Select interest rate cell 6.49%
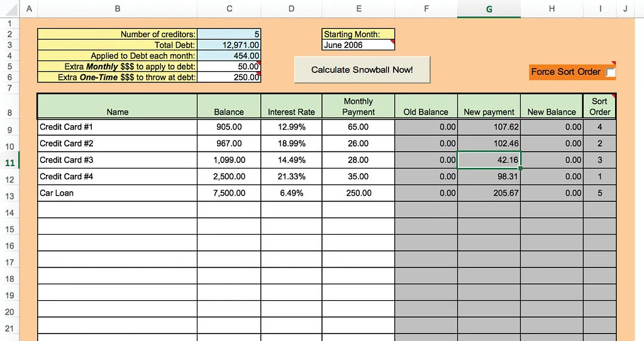The width and height of the screenshot is (644, 341). click(292, 193)
